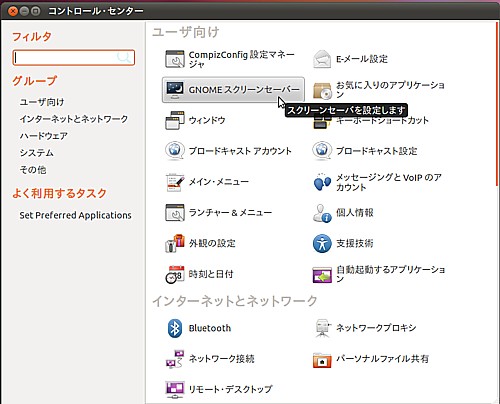Click the 外観の設定 label text
The height and width of the screenshot is (404, 500).
coord(212,243)
